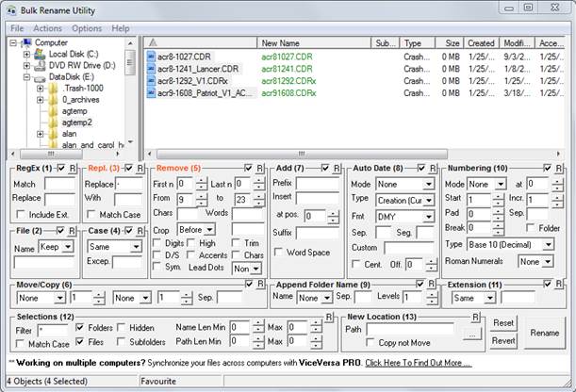Open the Options menu
Screen dimensions: 576x392
tap(86, 28)
